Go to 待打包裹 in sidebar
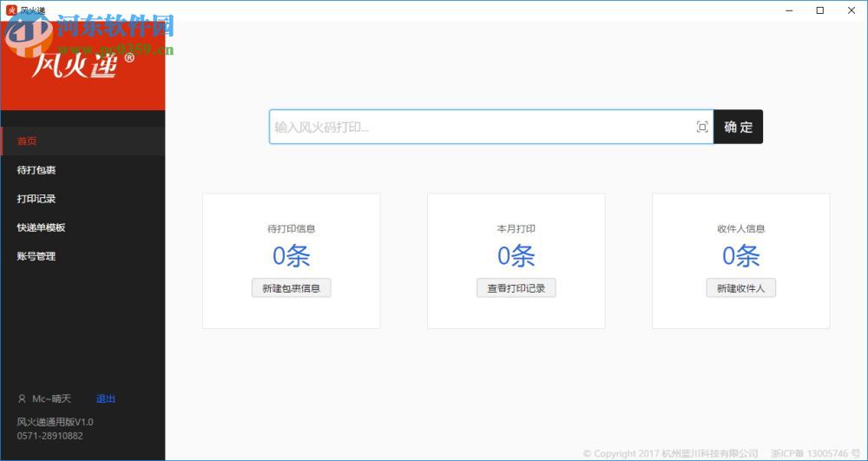 point(82,170)
